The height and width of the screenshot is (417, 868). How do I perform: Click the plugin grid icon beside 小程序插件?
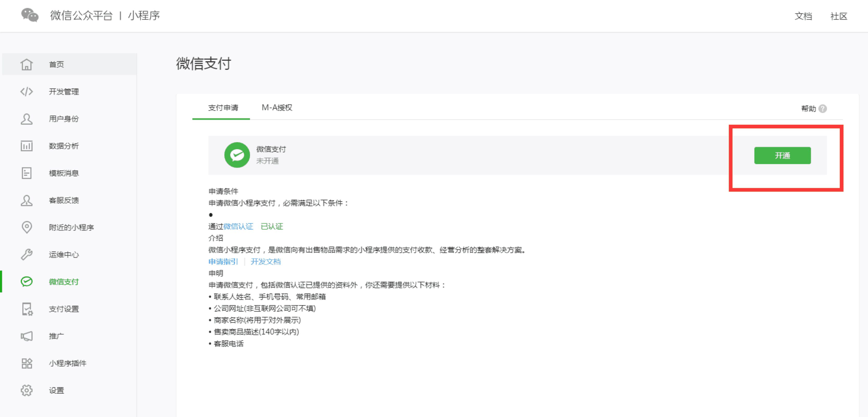pos(27,364)
